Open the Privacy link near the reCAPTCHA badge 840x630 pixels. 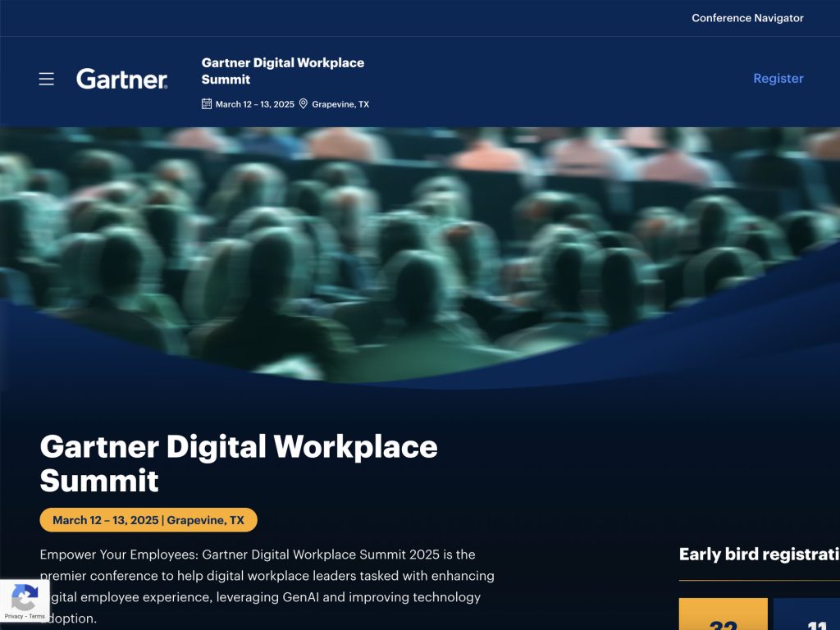(x=11, y=616)
